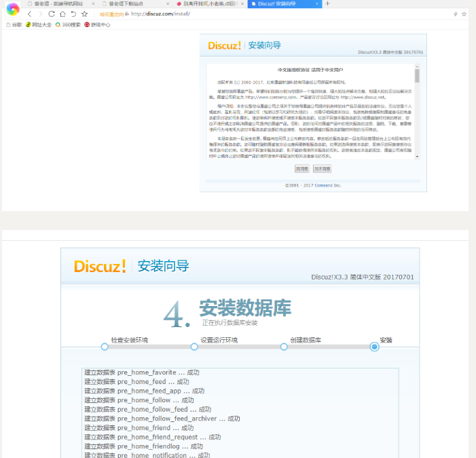Close the Discuz! 安装向导 tab
Screen dimensions: 476x458
point(316,4)
